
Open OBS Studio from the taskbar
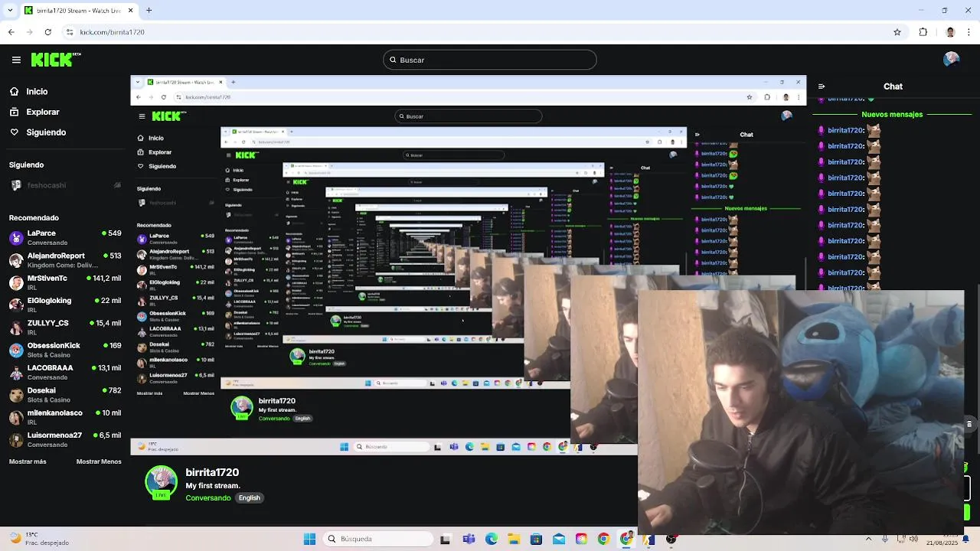[671, 539]
